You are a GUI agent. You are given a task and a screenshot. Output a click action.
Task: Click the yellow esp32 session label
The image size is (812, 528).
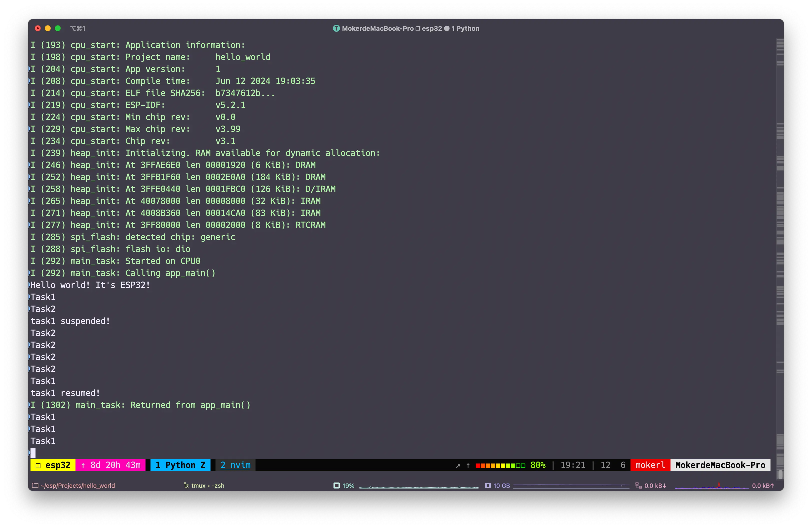click(x=53, y=465)
